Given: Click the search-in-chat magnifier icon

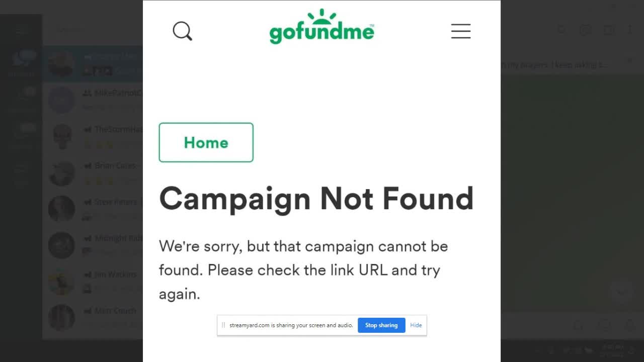Looking at the screenshot, I should tap(561, 30).
